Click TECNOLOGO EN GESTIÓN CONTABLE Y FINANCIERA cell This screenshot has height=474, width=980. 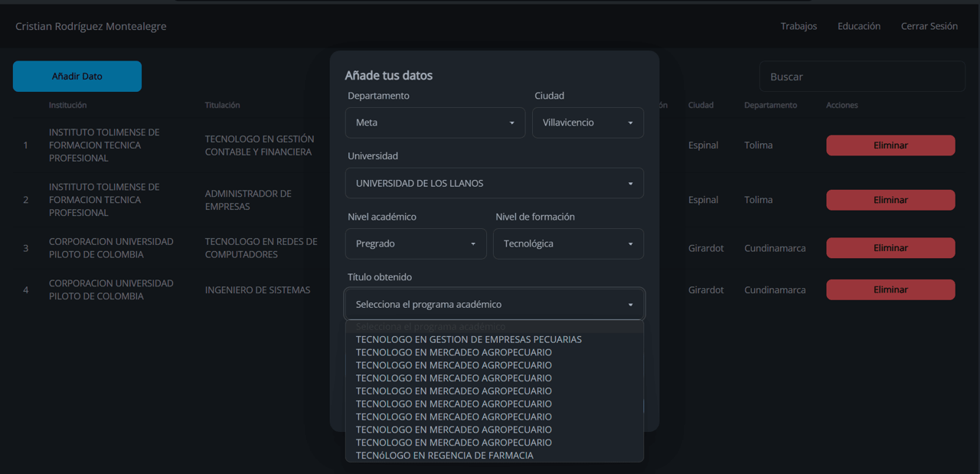coord(260,145)
